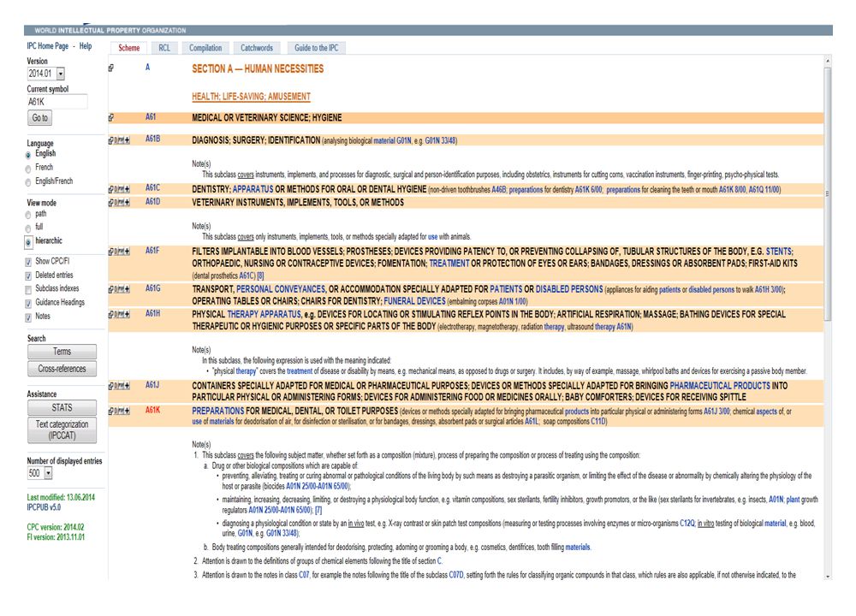
Task: Open the Guide to the IPC tab
Action: pos(316,48)
